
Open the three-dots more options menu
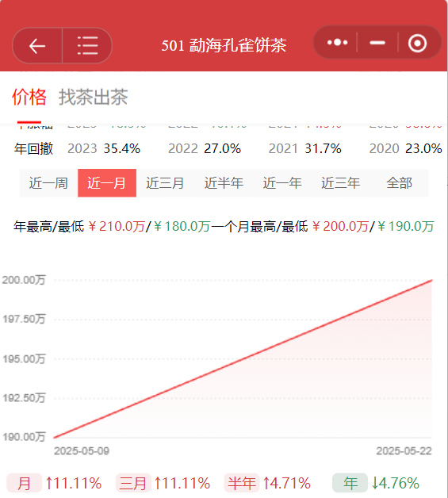(337, 43)
